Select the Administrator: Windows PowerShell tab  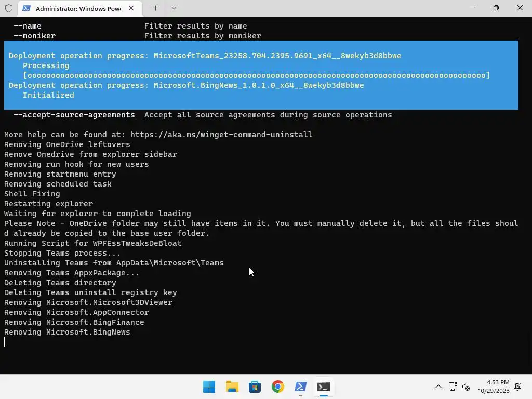pos(79,8)
